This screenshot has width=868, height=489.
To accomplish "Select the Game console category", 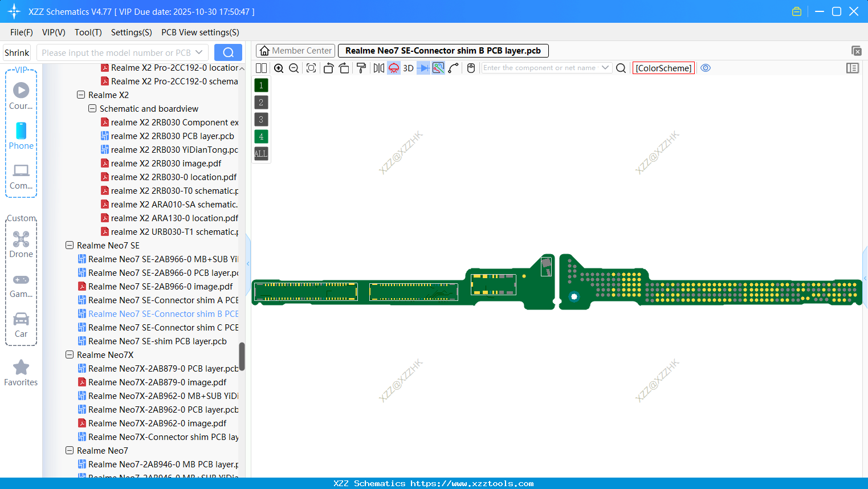I will point(21,286).
